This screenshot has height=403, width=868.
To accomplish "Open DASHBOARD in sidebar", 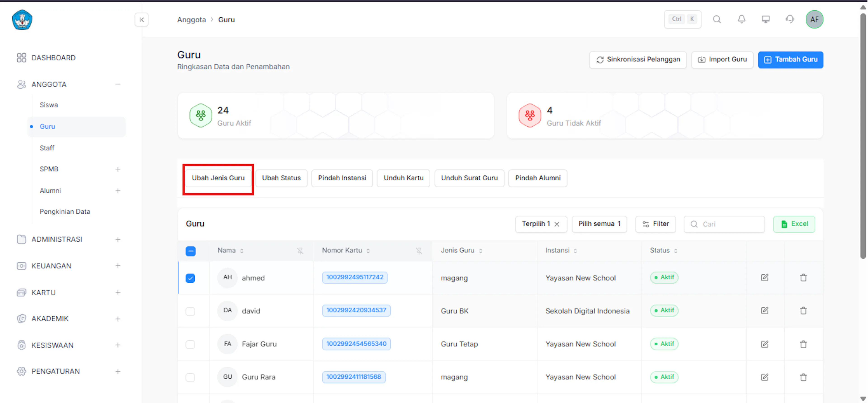I will coord(53,58).
